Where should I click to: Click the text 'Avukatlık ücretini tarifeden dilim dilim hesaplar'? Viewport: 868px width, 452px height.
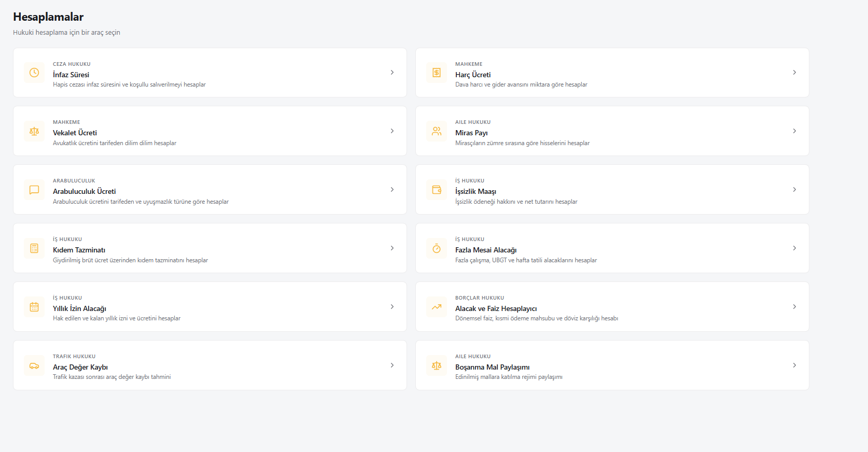[x=115, y=143]
